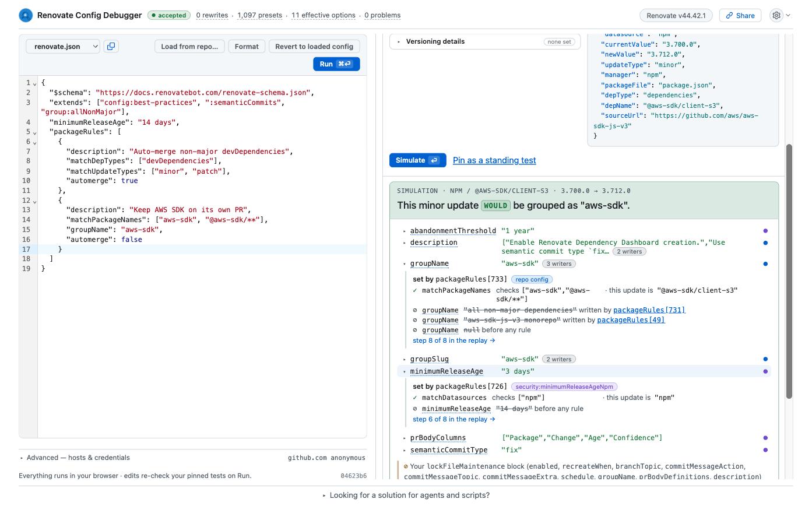Image resolution: width=812 pixels, height=506 pixels.
Task: Click the commit hash 04623b6
Action: pos(354,476)
